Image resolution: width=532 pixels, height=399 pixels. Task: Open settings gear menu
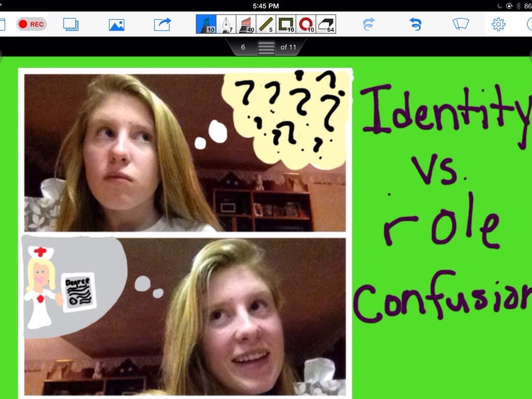498,24
